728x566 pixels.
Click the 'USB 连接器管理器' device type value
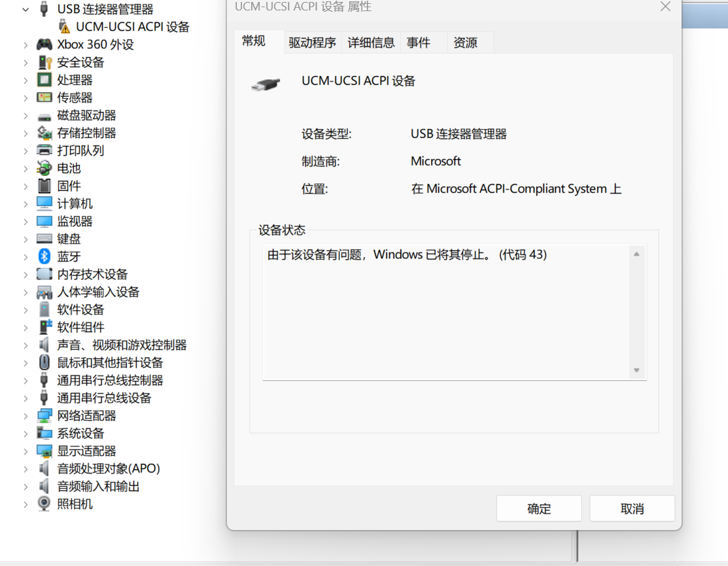459,134
